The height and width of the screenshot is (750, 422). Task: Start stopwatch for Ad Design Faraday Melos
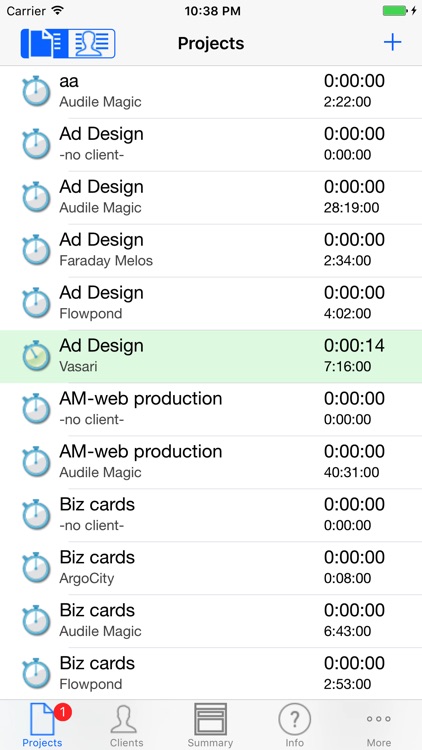(x=36, y=250)
